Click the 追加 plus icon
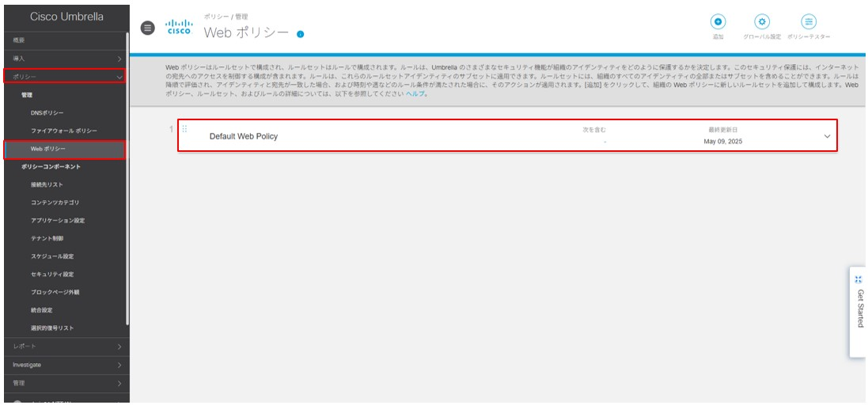Screen dimensions: 868x405 click(718, 21)
